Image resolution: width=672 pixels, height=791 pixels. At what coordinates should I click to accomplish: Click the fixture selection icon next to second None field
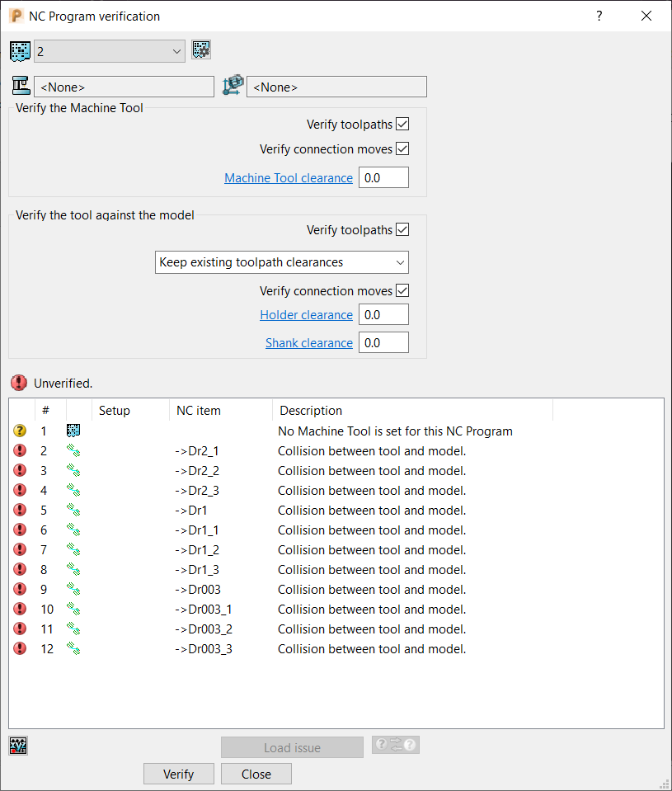tap(232, 85)
